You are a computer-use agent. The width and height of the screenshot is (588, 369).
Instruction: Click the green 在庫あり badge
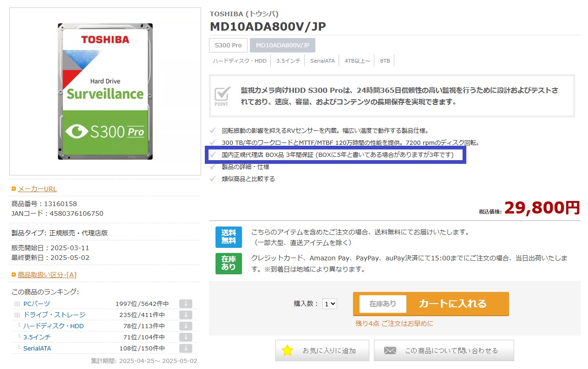pyautogui.click(x=229, y=263)
